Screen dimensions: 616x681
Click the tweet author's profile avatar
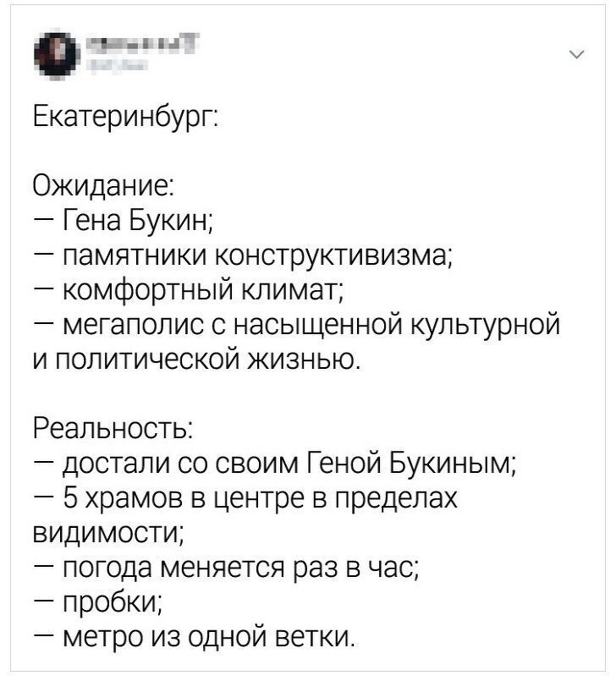click(49, 52)
